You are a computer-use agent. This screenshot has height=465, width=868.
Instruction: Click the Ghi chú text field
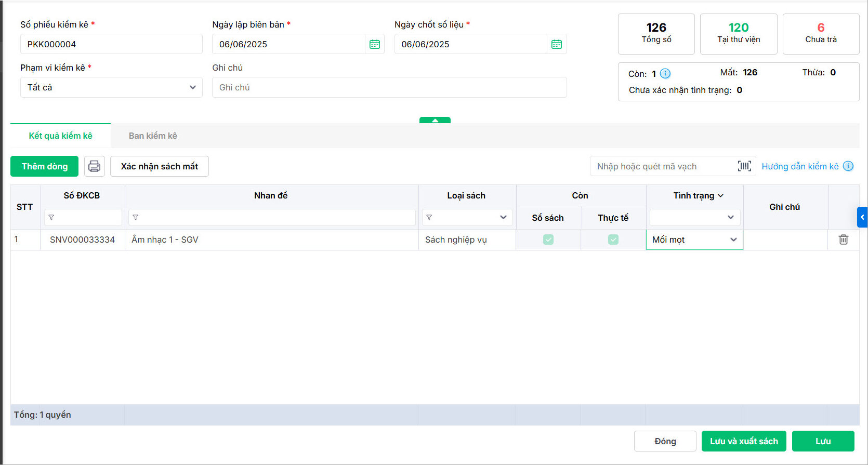click(389, 87)
